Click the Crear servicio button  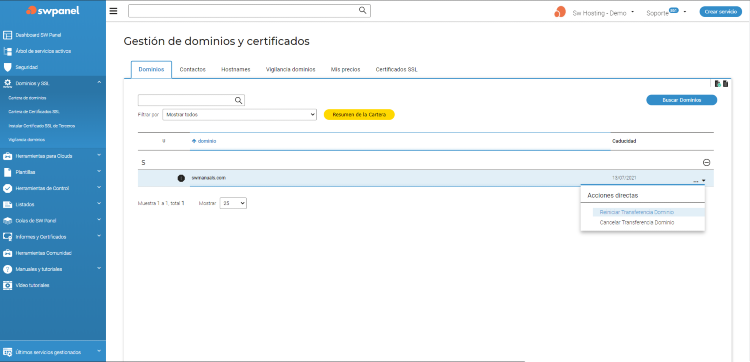(x=721, y=12)
